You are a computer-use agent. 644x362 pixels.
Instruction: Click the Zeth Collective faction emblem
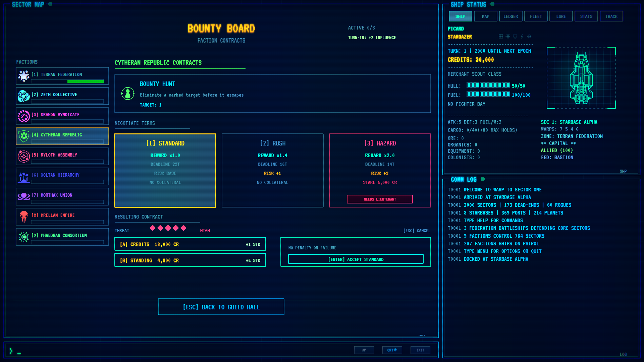pos(24,96)
